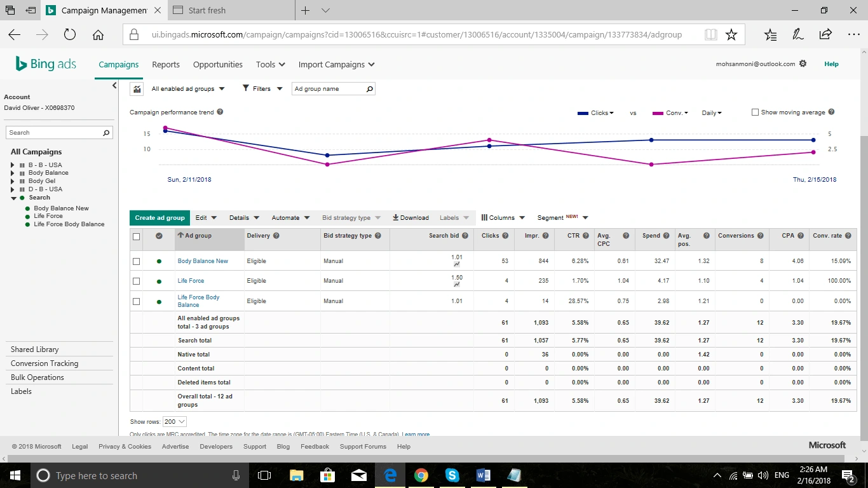This screenshot has width=868, height=488.
Task: Toggle the select-all ad groups checkbox in header
Action: (136, 237)
